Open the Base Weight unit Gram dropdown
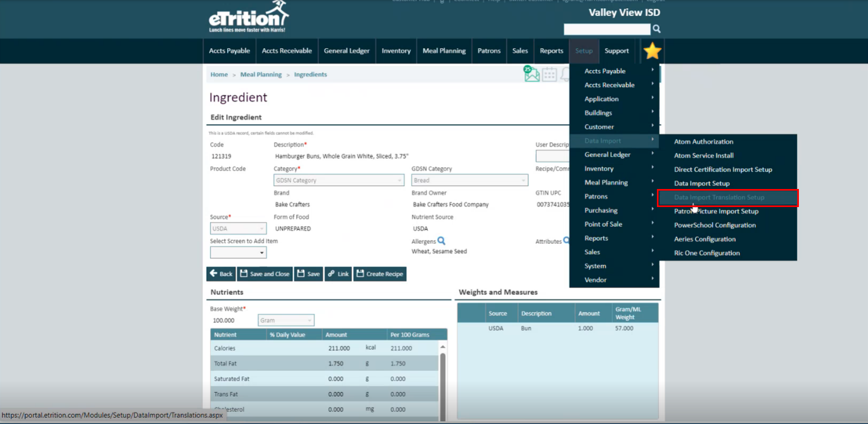Image resolution: width=868 pixels, height=424 pixels. 286,320
